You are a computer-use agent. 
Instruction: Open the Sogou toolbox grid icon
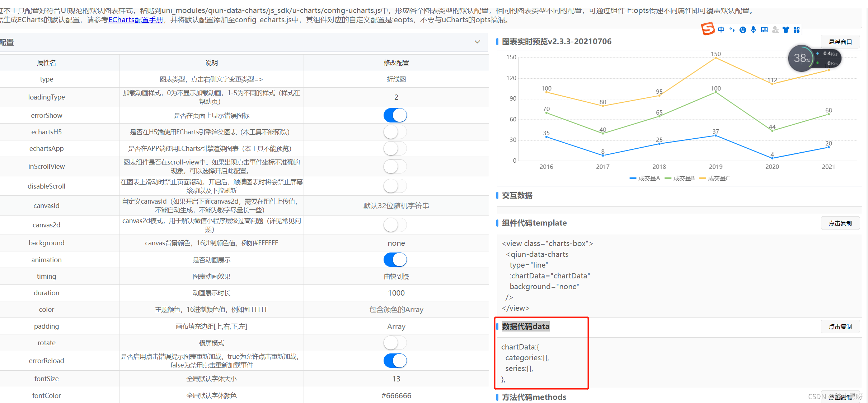point(797,30)
